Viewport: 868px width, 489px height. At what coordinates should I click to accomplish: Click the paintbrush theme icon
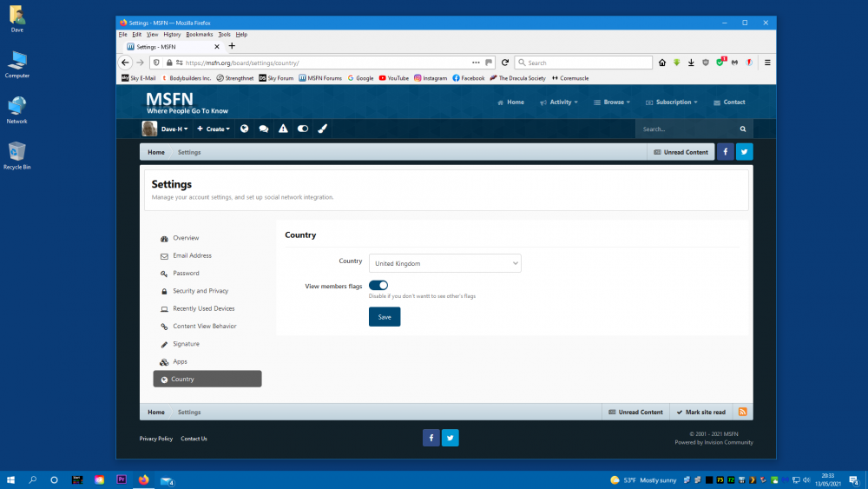point(322,129)
